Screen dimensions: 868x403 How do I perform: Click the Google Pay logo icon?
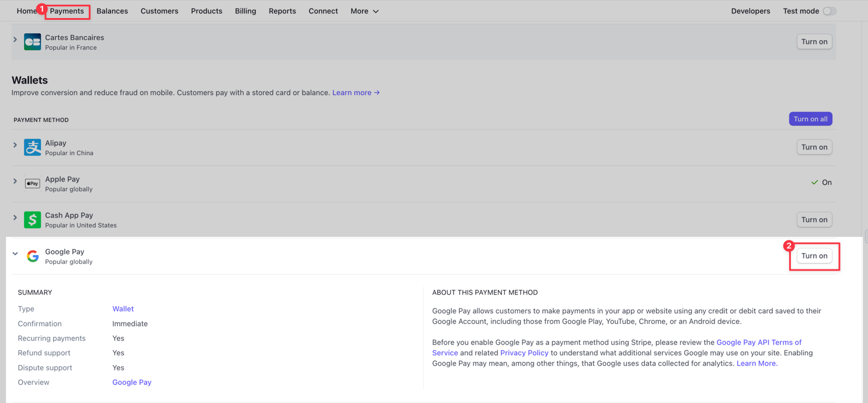click(33, 256)
